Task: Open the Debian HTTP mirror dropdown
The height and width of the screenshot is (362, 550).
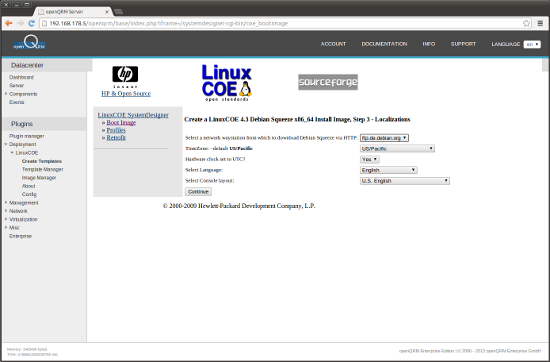Action: click(384, 138)
